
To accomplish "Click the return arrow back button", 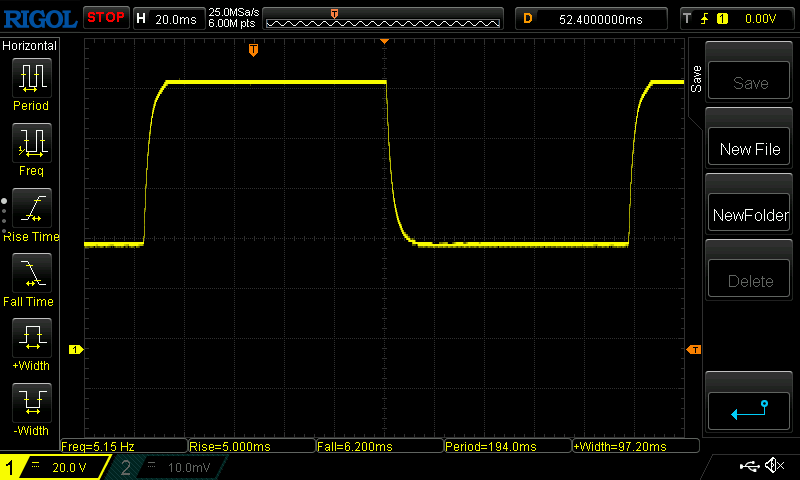I will pos(750,408).
